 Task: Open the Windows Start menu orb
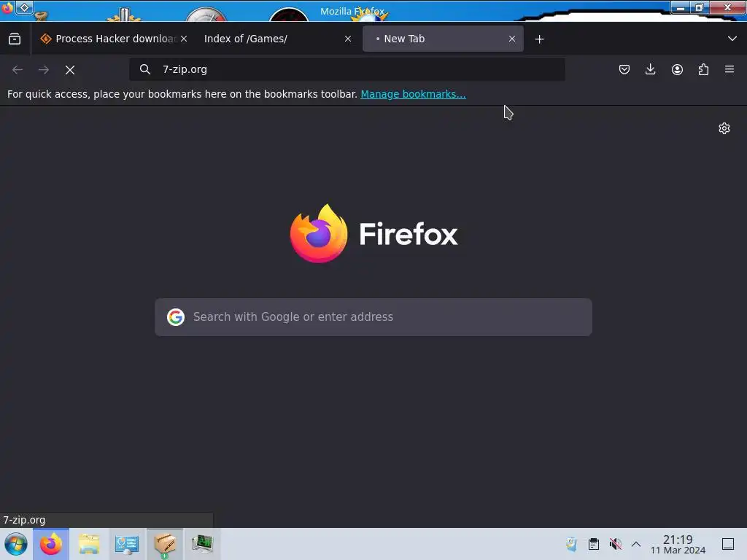[x=16, y=544]
